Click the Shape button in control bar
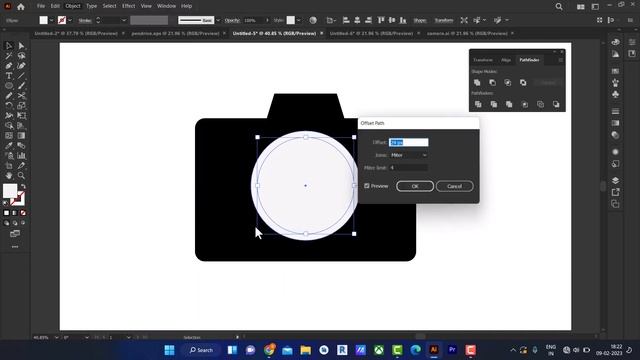 pyautogui.click(x=420, y=20)
